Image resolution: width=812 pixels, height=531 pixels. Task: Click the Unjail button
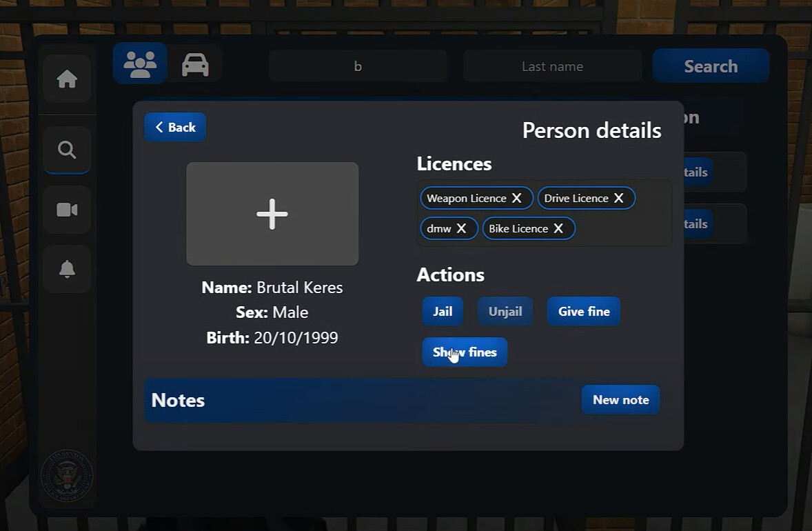click(505, 312)
